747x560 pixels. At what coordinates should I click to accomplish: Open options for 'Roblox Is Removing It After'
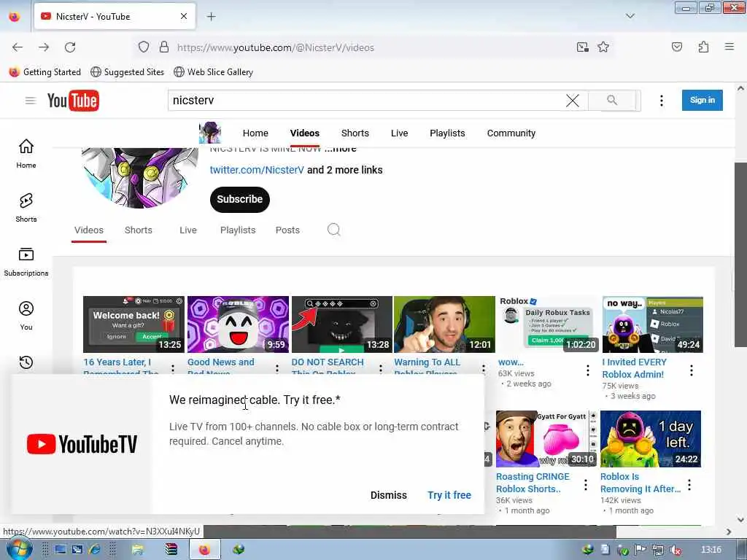point(689,485)
